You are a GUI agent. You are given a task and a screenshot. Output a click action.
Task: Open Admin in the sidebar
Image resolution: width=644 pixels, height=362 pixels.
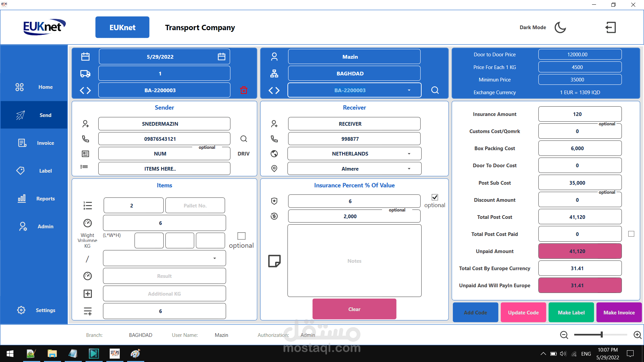[x=34, y=226]
